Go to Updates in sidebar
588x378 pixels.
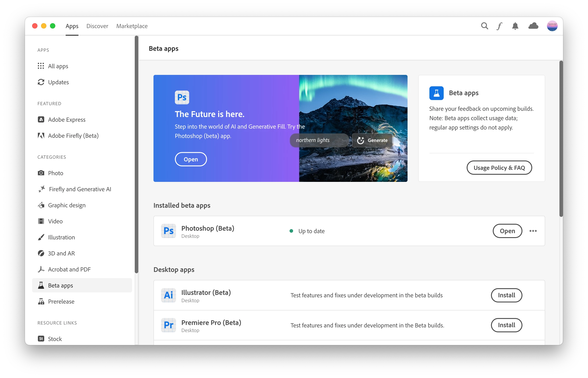[x=58, y=82]
